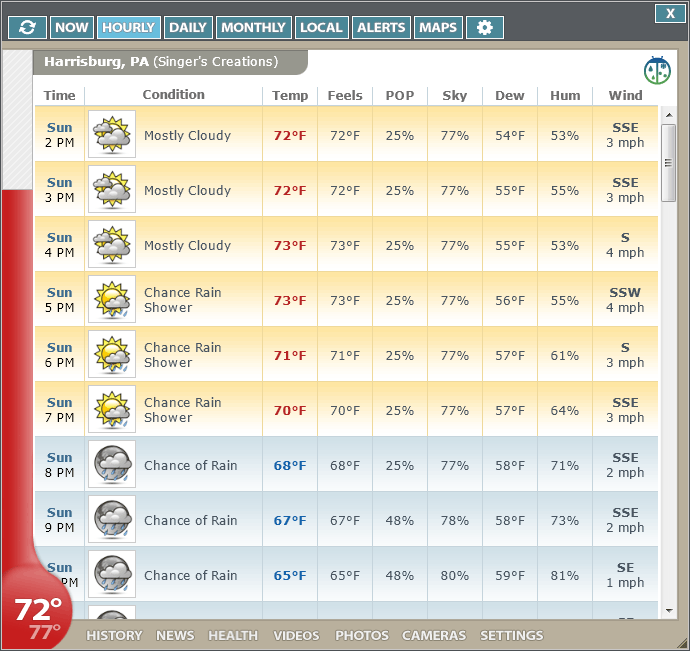Screen dimensions: 690x651
Task: Open the VIDEOS link
Action: click(296, 636)
